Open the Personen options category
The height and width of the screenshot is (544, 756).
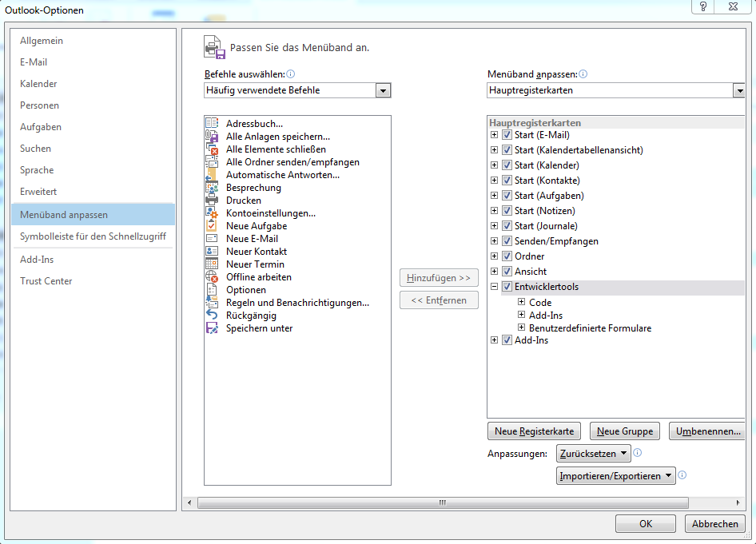pos(93,105)
